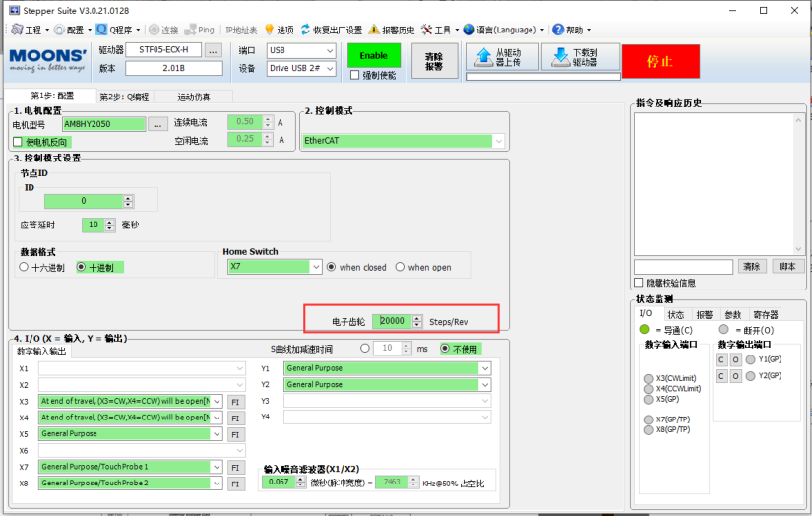Click the 恢复出厂设置 restore factory settings icon

click(x=306, y=30)
